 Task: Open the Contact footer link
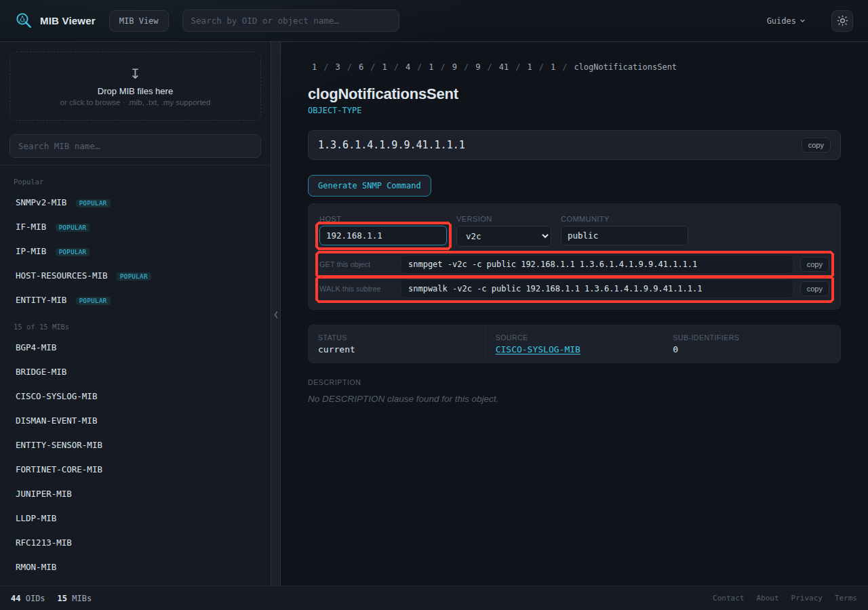(x=728, y=598)
